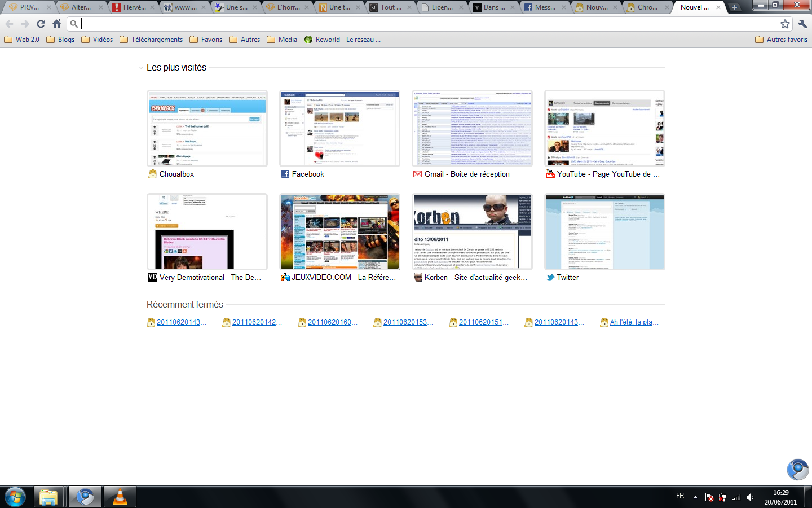812x508 pixels.
Task: Open Windows Explorer from the taskbar
Action: tap(48, 497)
